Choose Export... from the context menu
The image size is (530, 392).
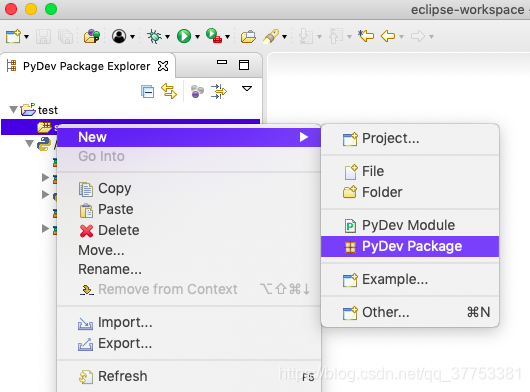click(x=189, y=344)
